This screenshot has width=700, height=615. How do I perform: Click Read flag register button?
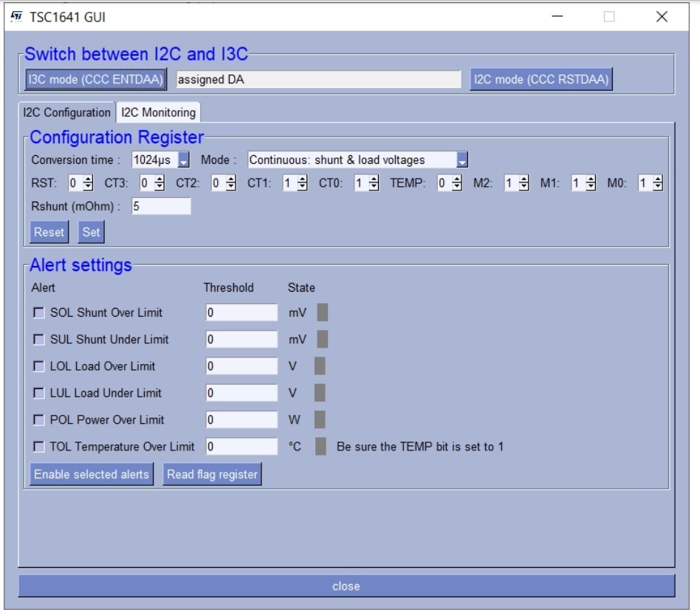coord(212,474)
